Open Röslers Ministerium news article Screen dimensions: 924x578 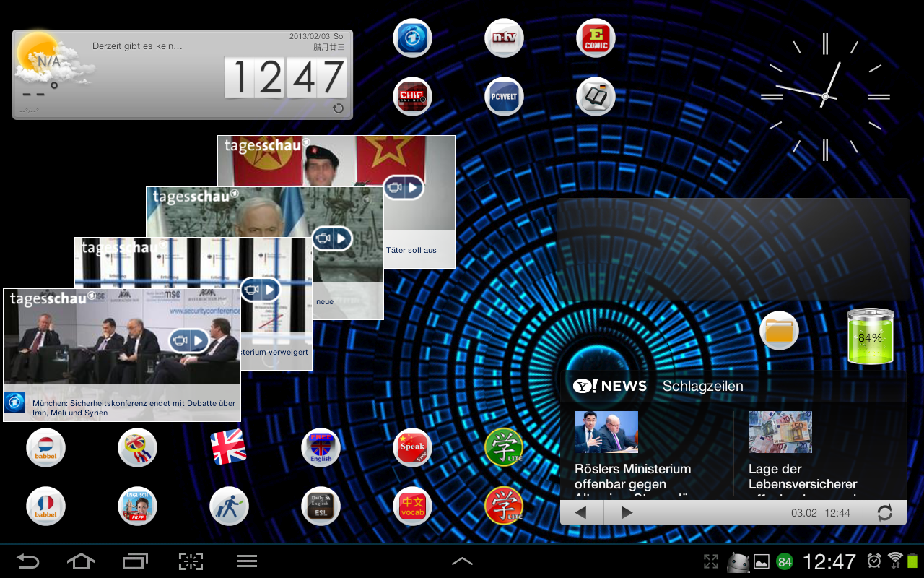pyautogui.click(x=632, y=480)
